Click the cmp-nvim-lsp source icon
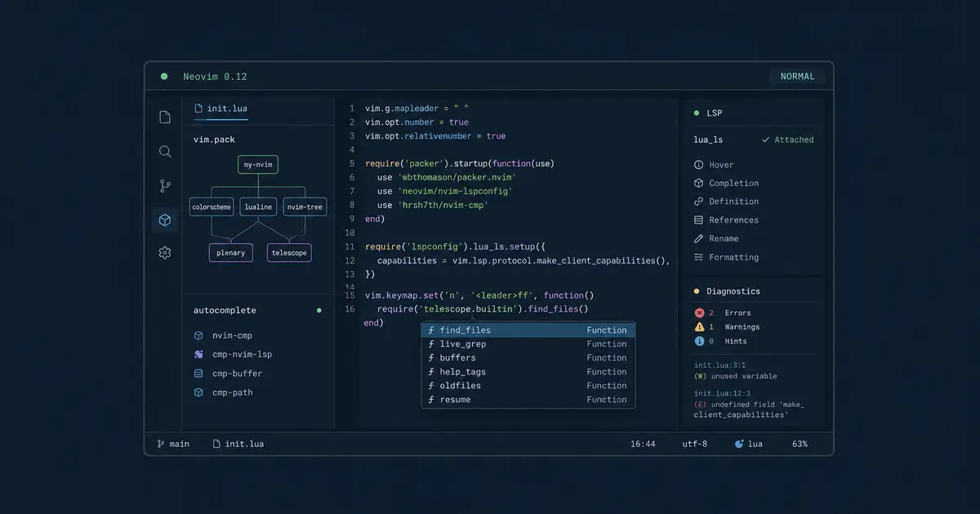Viewport: 980px width, 514px height. pyautogui.click(x=198, y=354)
